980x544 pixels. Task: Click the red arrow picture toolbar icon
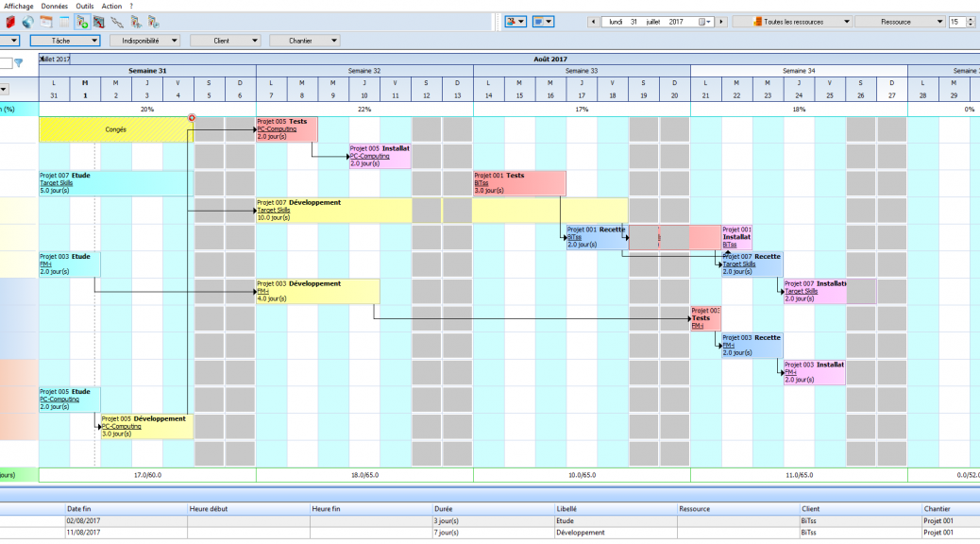point(99,22)
